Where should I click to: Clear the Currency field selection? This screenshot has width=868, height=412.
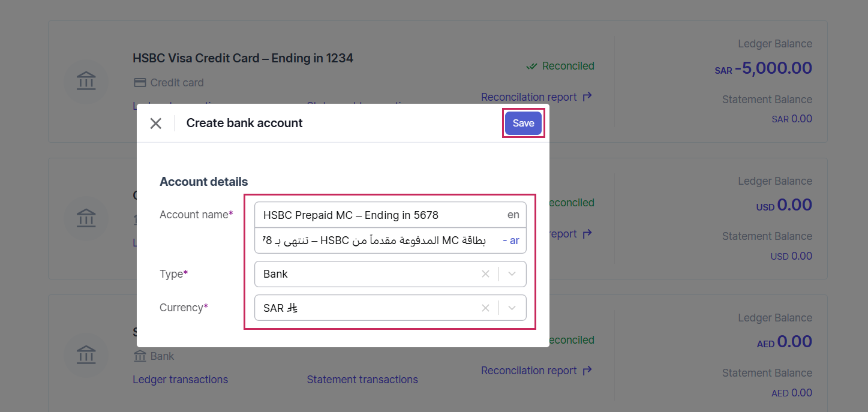click(x=485, y=308)
